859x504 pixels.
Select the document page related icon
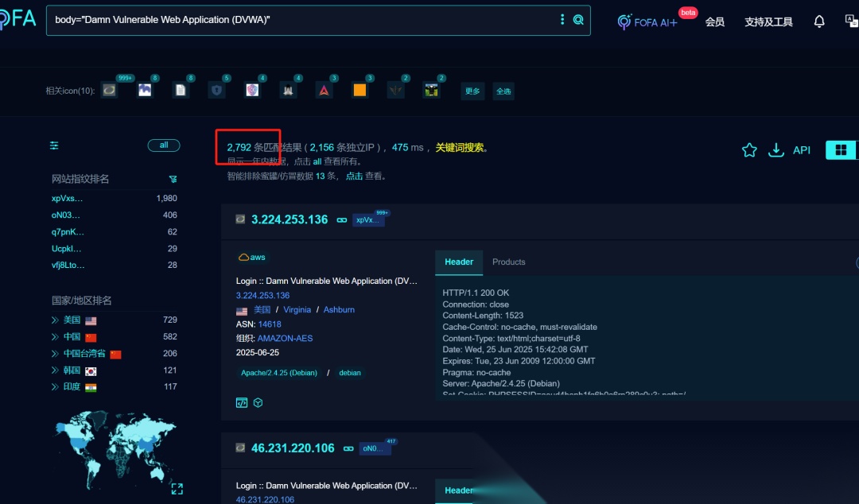pos(181,91)
